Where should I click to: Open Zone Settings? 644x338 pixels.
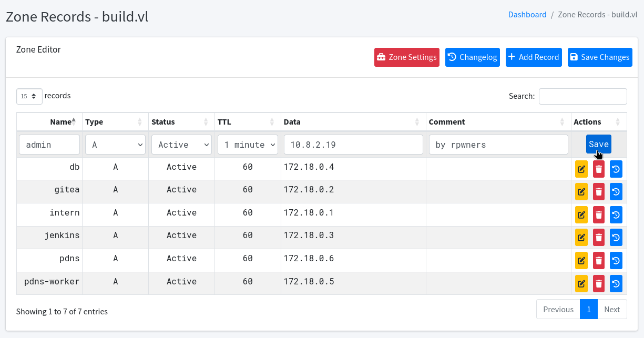pyautogui.click(x=407, y=57)
